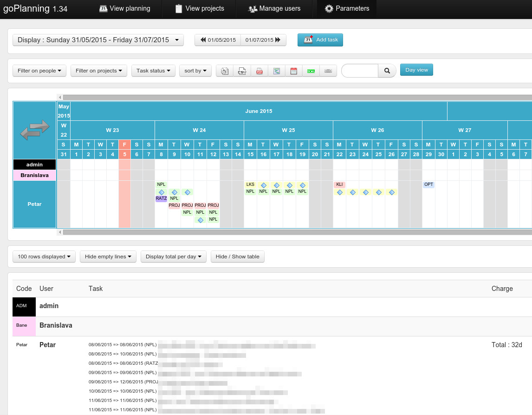This screenshot has width=532, height=415.
Task: Click the gray swap arrows icon
Action: pos(35,130)
